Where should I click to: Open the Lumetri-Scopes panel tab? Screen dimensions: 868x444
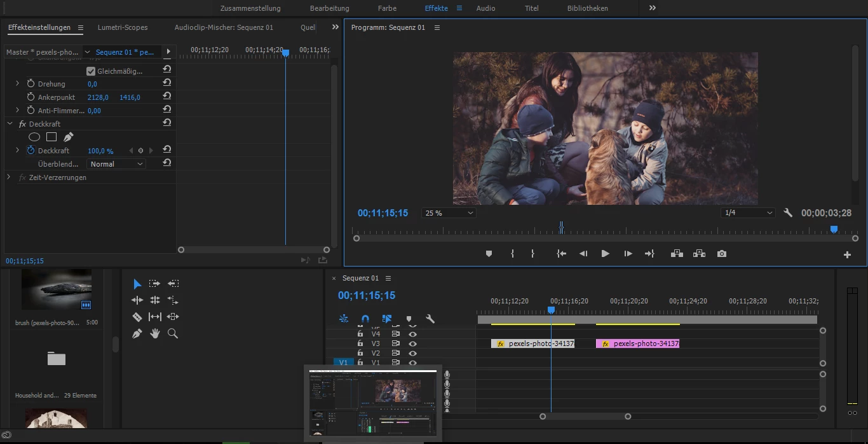[123, 27]
